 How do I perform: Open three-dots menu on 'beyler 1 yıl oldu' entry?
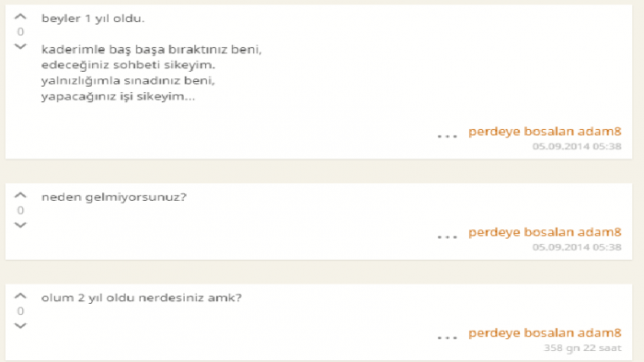pyautogui.click(x=447, y=136)
